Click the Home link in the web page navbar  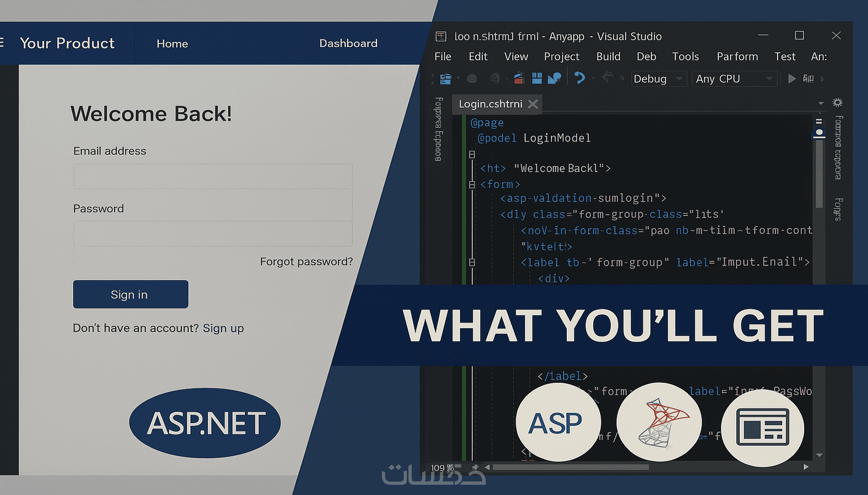(172, 44)
